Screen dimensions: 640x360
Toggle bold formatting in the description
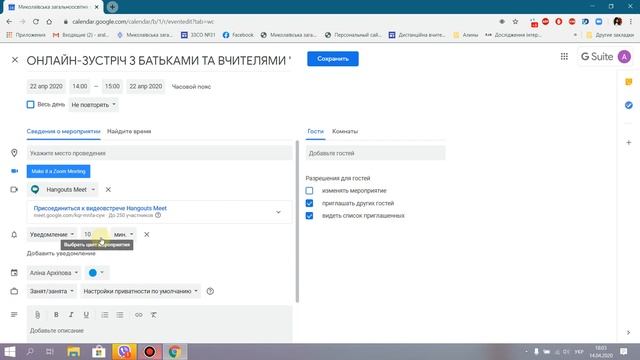pyautogui.click(x=56, y=315)
